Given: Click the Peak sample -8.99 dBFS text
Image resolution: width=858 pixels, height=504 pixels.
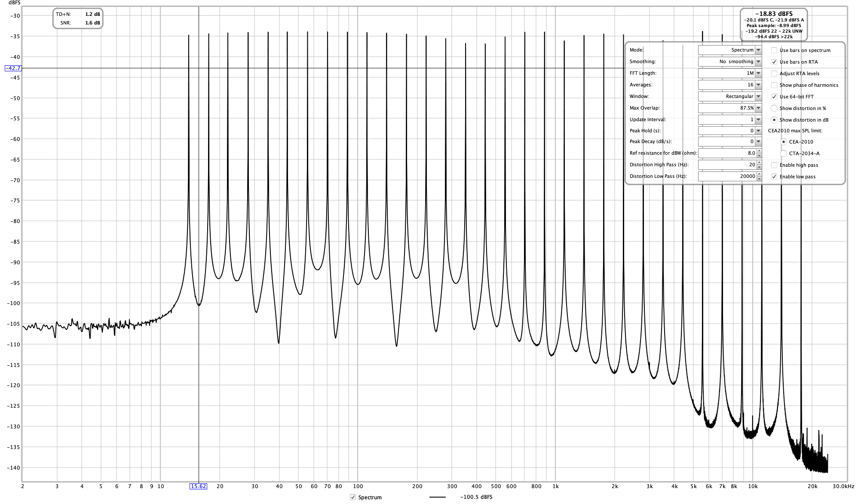Looking at the screenshot, I should click(x=774, y=25).
